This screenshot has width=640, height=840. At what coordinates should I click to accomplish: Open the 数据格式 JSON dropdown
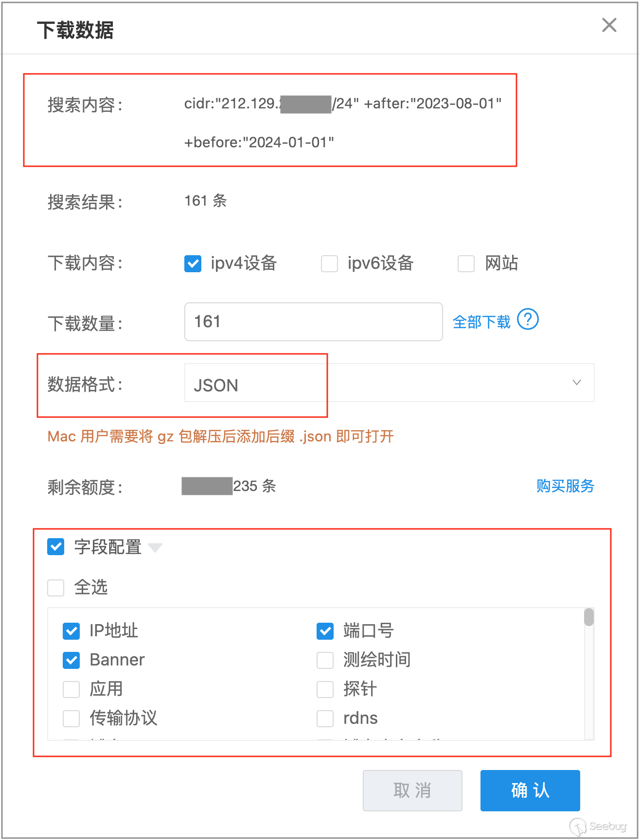[x=389, y=383]
